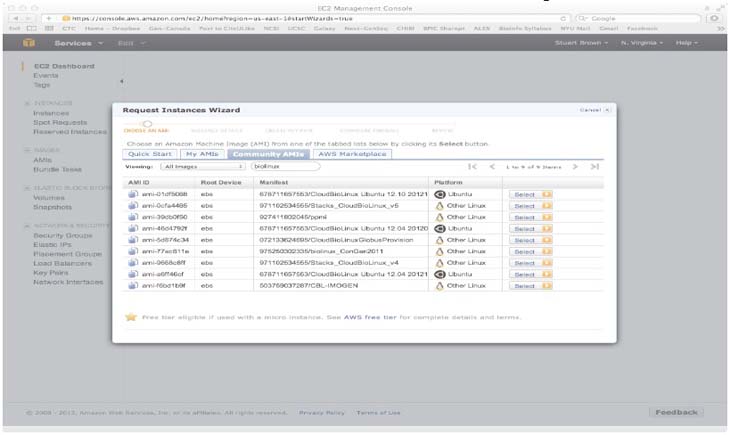Open the Viewing All Images dropdown
This screenshot has height=435, width=730.
tap(203, 166)
